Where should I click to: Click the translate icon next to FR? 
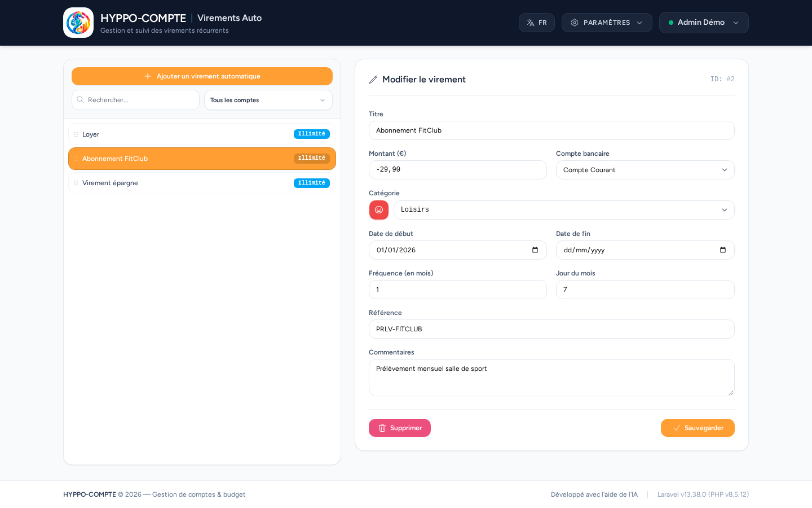click(x=531, y=23)
